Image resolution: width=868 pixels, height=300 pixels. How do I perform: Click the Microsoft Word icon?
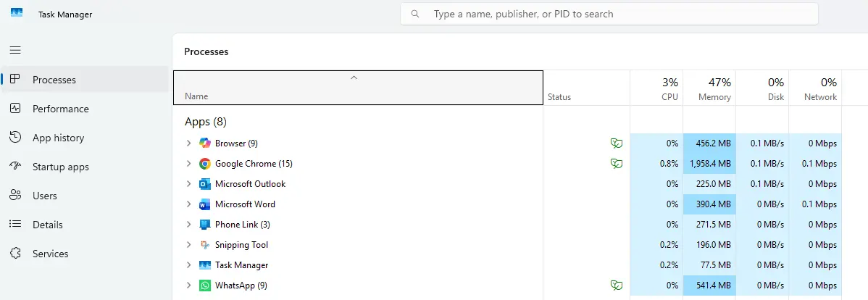pos(205,204)
